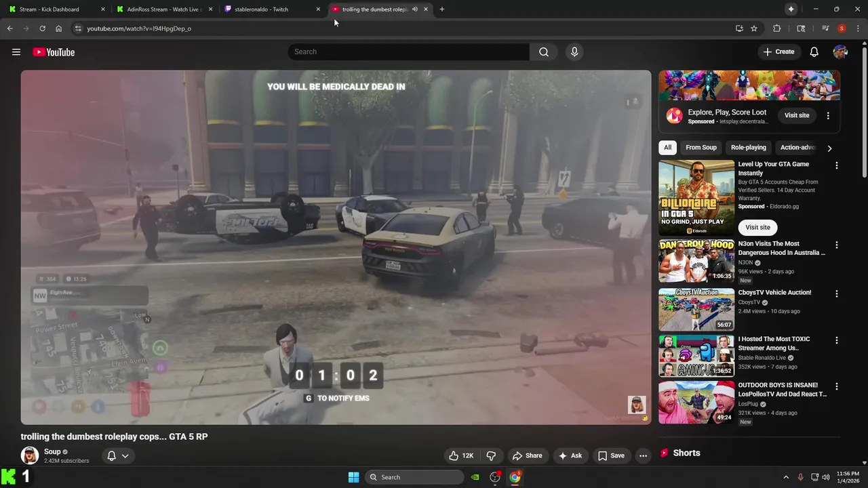The width and height of the screenshot is (868, 488).
Task: Reload the page in Chrome
Action: tap(42, 28)
